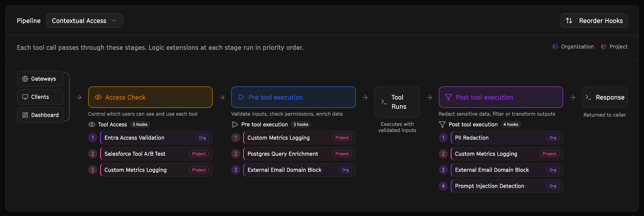The image size is (644, 216).
Task: Open Custom Metrics Logging hook in Post tool execution
Action: point(507,154)
